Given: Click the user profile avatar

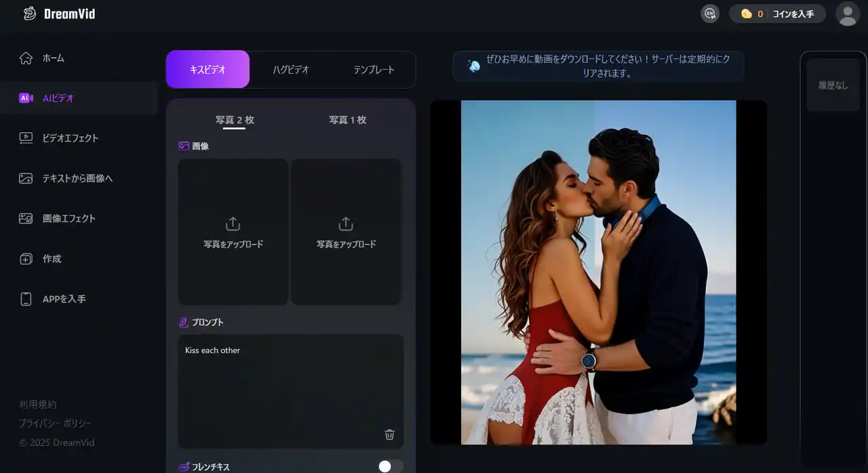Looking at the screenshot, I should click(x=848, y=14).
